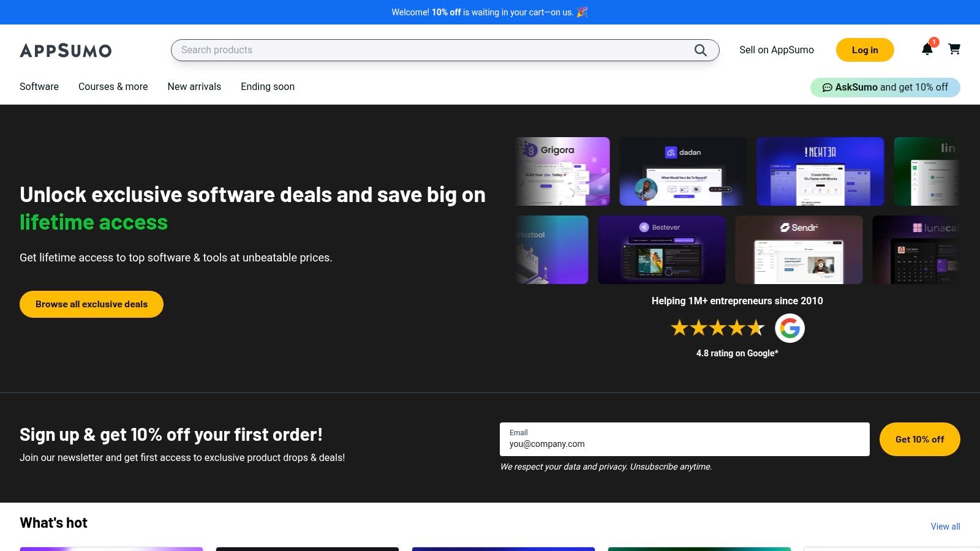Click the Get 10% off button
This screenshot has width=980, height=551.
919,439
